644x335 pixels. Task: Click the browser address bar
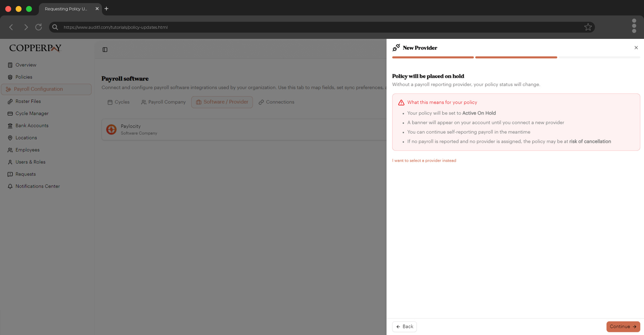pos(302,27)
